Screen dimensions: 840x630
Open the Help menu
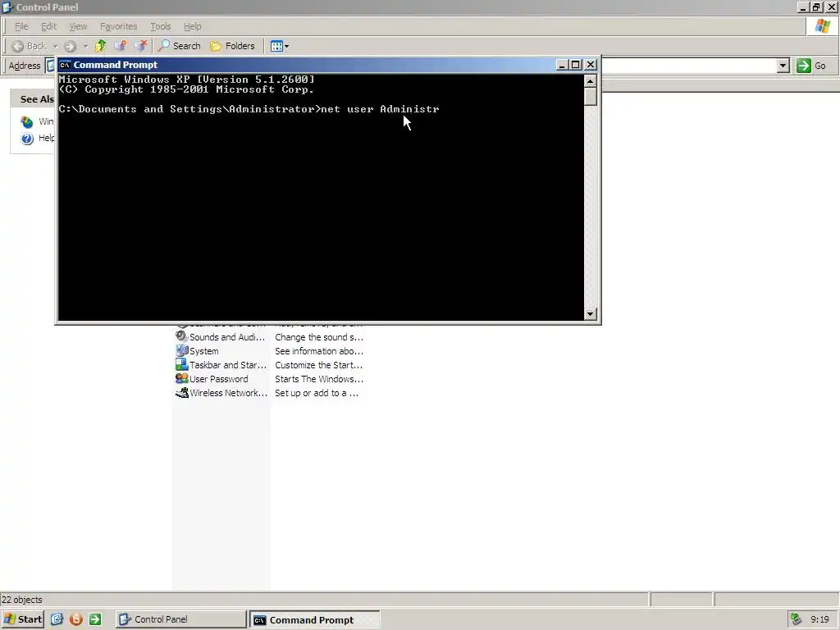[192, 26]
